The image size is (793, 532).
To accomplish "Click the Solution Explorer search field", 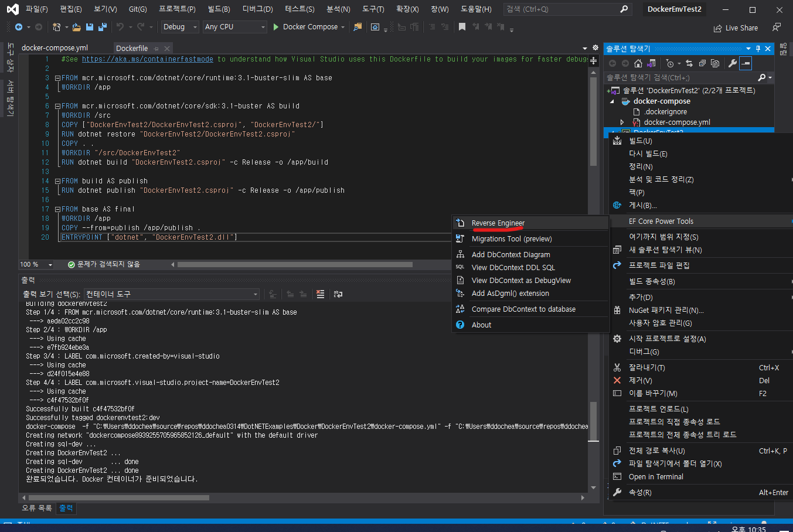I will click(x=680, y=77).
